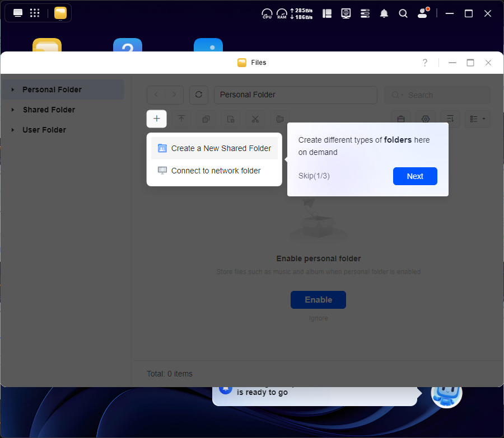Expand the User Folder tree node
Screen dimensions: 504x438
coord(13,130)
